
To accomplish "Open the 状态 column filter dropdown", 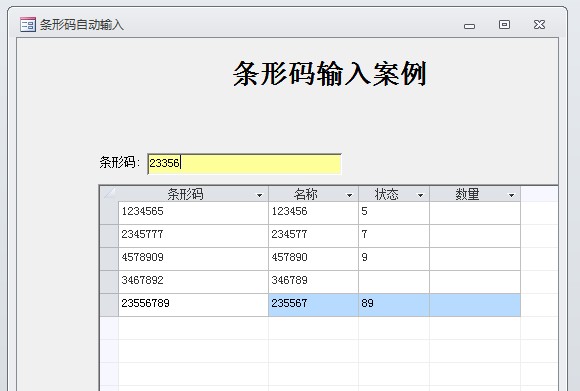I will (420, 195).
